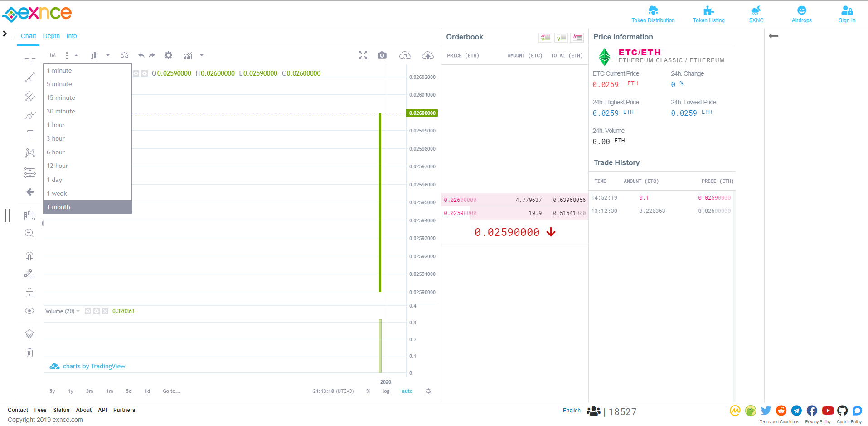Select the text annotation tool
868x426 pixels.
coord(30,134)
